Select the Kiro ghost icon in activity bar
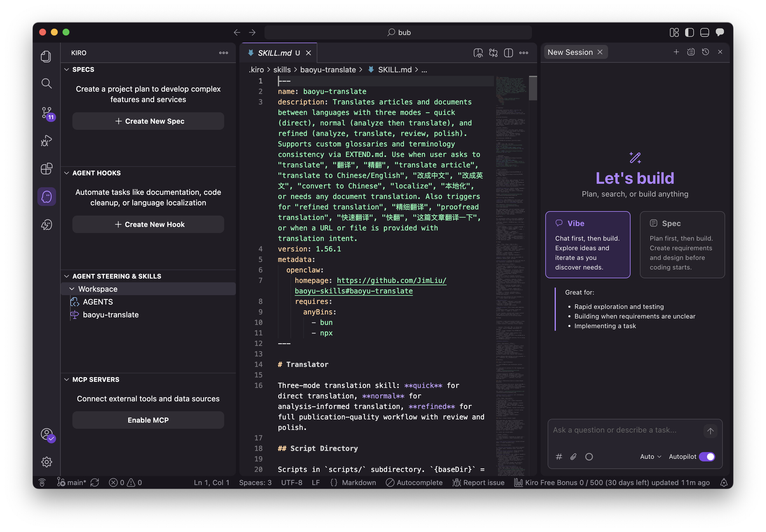Image resolution: width=766 pixels, height=532 pixels. point(46,197)
